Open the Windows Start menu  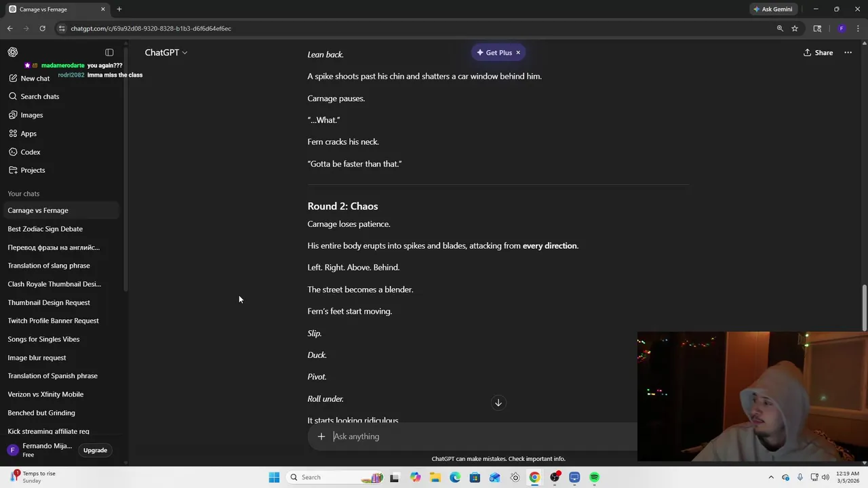pos(274,477)
